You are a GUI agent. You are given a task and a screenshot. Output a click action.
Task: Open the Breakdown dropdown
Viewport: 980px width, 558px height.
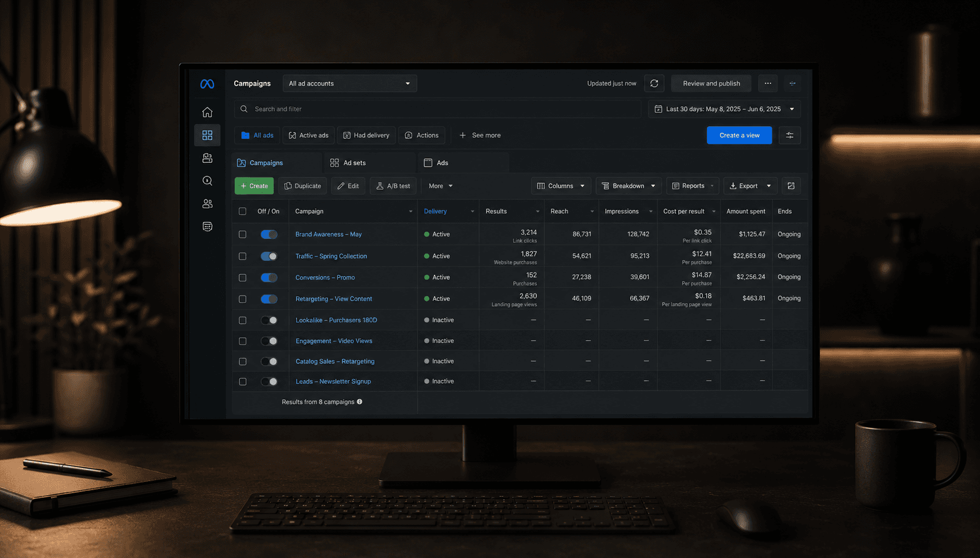[629, 186]
